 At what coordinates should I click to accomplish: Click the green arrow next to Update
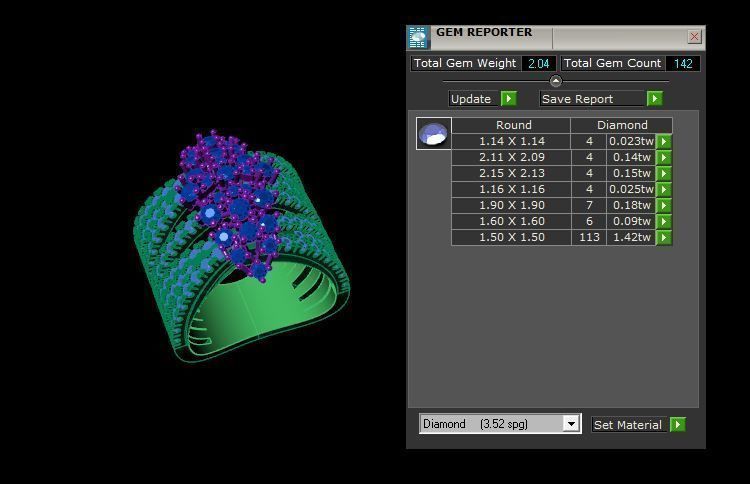[x=508, y=99]
